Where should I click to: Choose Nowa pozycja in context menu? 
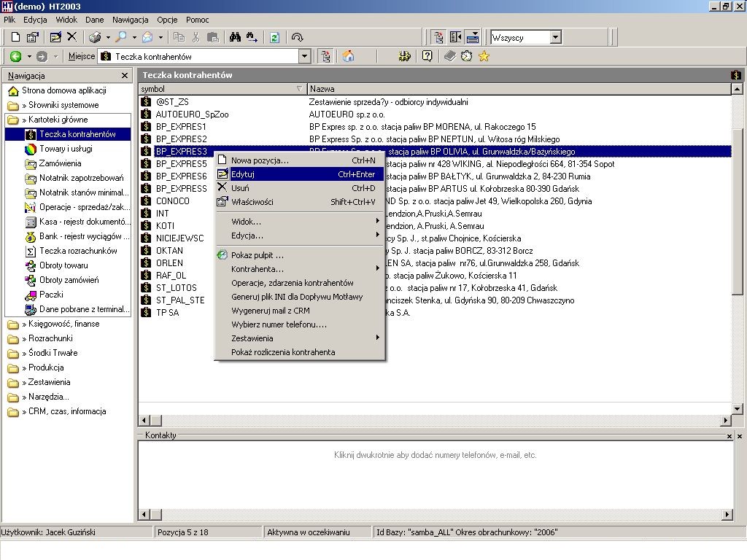pos(300,160)
